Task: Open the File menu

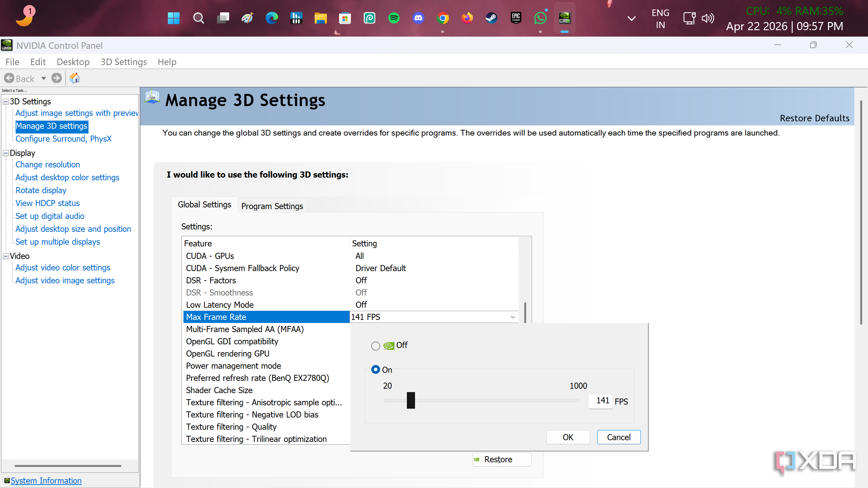Action: pyautogui.click(x=12, y=62)
